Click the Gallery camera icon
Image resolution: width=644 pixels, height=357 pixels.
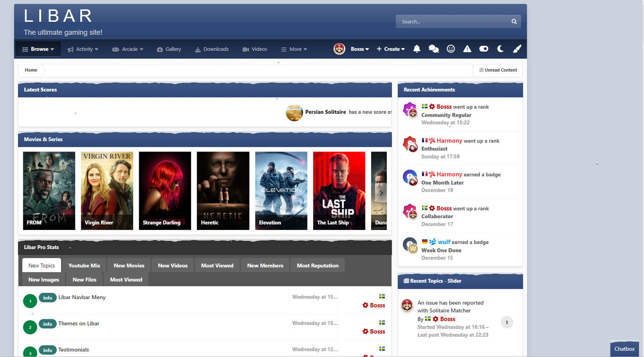[160, 49]
